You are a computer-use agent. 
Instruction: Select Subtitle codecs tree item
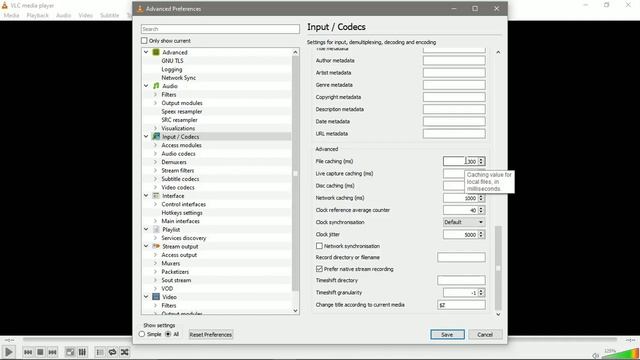(180, 179)
